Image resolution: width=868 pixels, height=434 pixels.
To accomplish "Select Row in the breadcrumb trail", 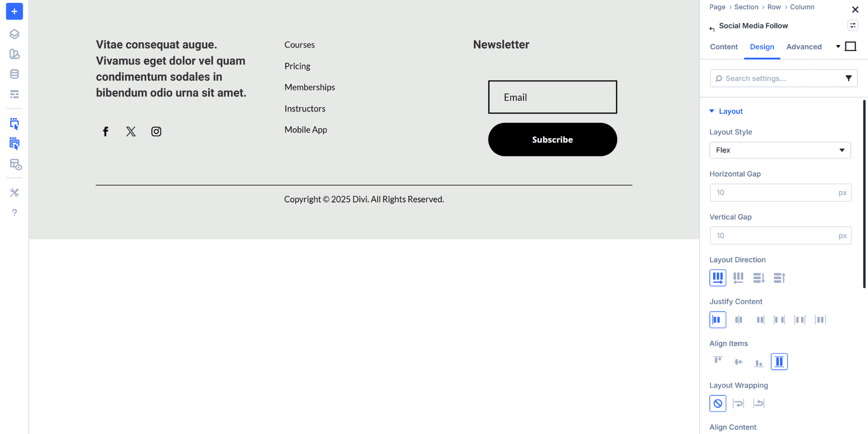I will pos(773,7).
